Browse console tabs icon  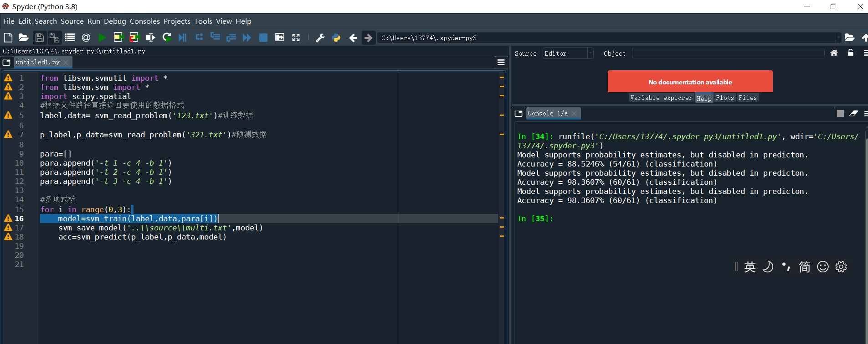tap(519, 114)
